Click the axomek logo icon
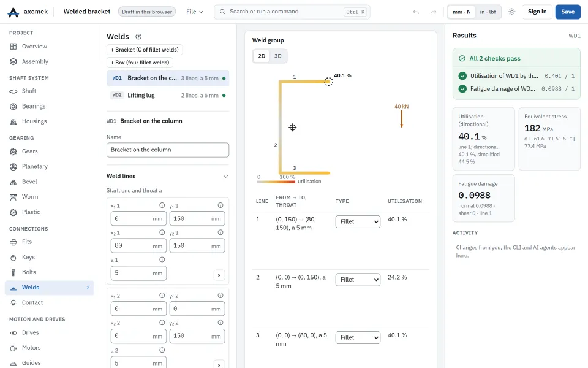The height and width of the screenshot is (368, 588). click(13, 12)
